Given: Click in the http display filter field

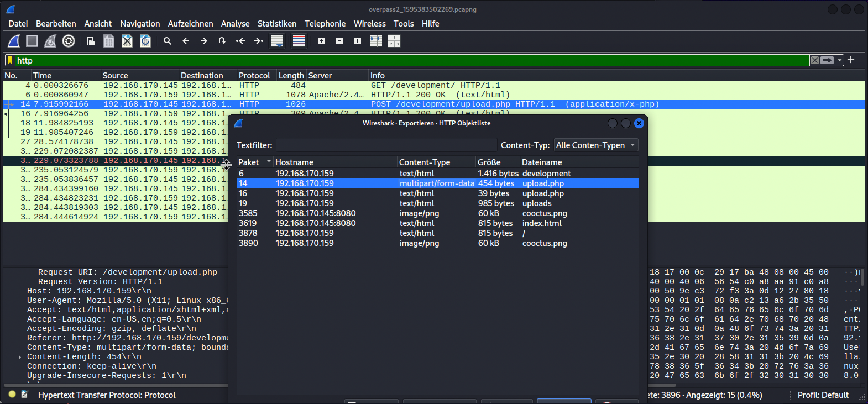Looking at the screenshot, I should [x=412, y=60].
